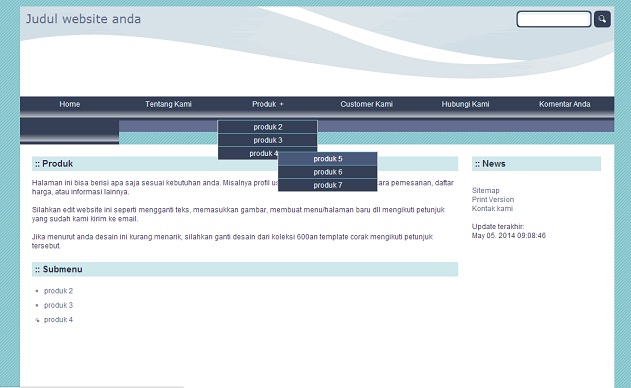Select produk 2 in dropdown menu
The height and width of the screenshot is (388, 631).
[268, 127]
